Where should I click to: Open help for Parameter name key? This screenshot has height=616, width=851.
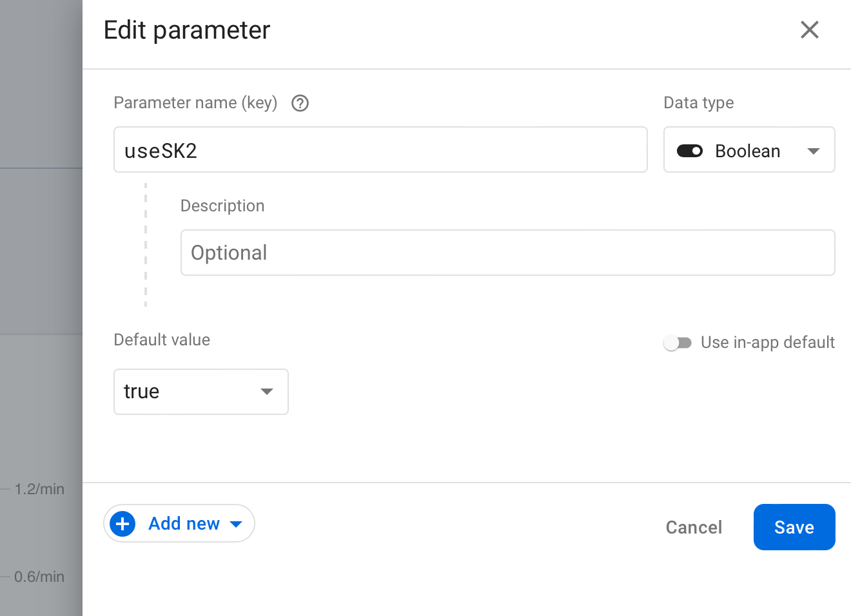(x=300, y=103)
